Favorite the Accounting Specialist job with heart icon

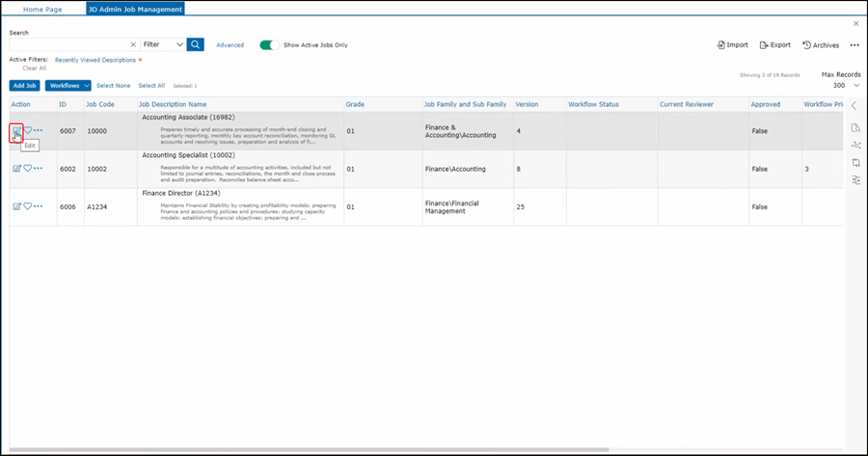pos(27,168)
